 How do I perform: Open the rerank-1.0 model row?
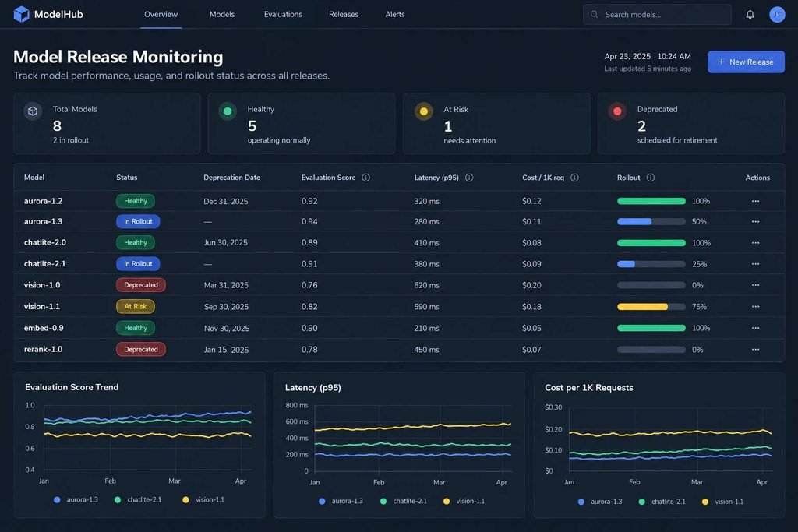point(399,350)
